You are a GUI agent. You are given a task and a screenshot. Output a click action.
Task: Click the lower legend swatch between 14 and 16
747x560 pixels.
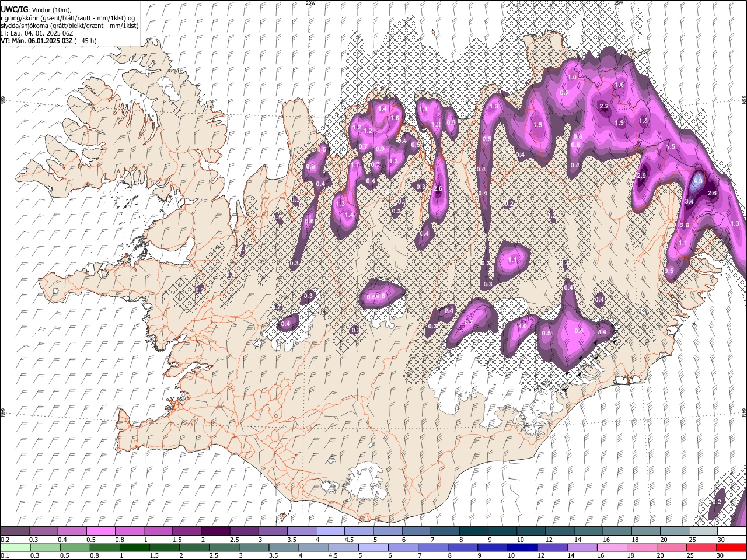coord(581,547)
